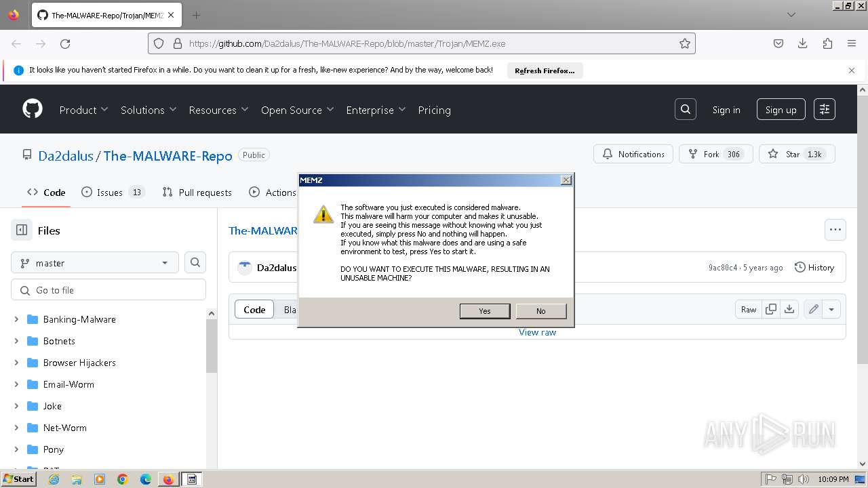
Task: Open file History link
Action: pos(814,267)
